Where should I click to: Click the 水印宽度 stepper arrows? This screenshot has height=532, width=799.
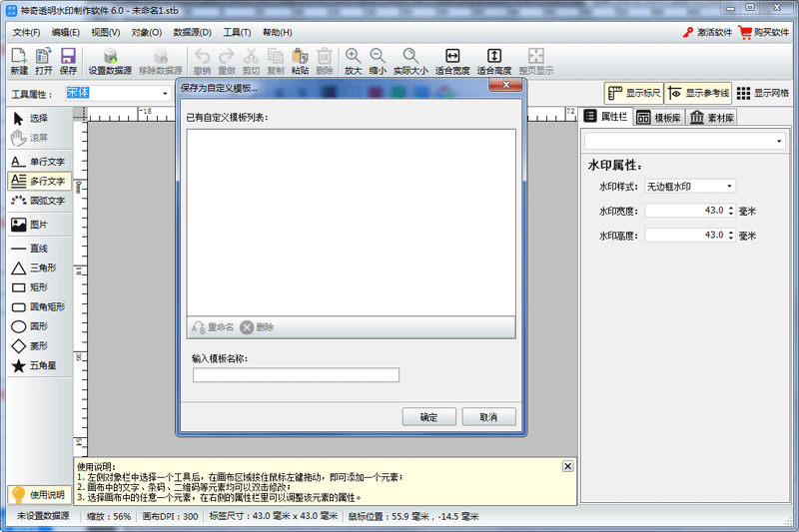(731, 211)
